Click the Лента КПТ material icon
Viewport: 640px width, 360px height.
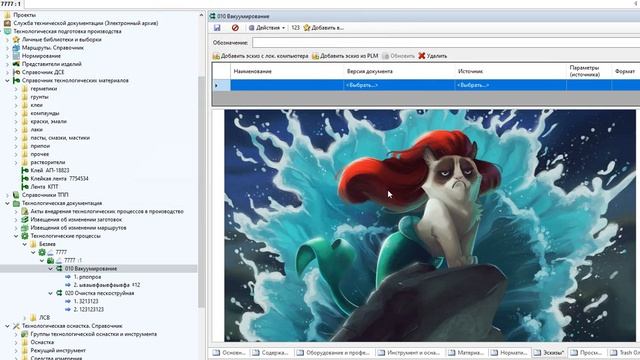24,187
